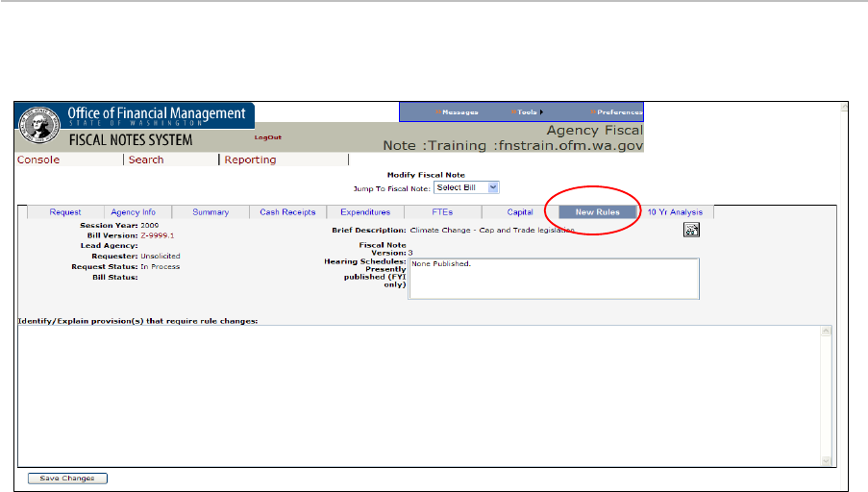
Task: Select the FTEs tab
Action: (442, 212)
